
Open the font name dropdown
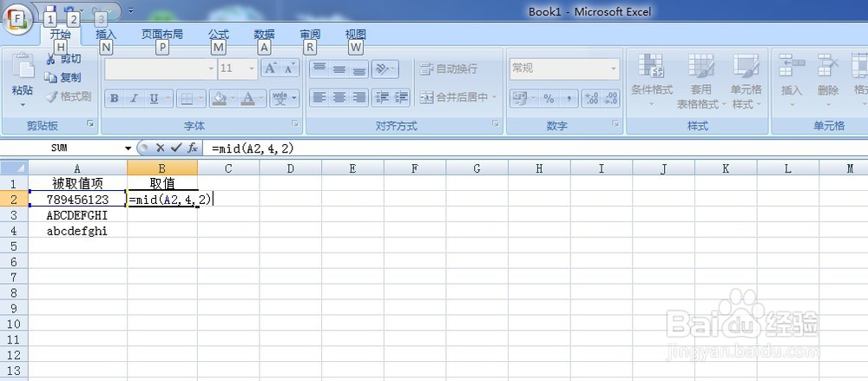pos(211,69)
